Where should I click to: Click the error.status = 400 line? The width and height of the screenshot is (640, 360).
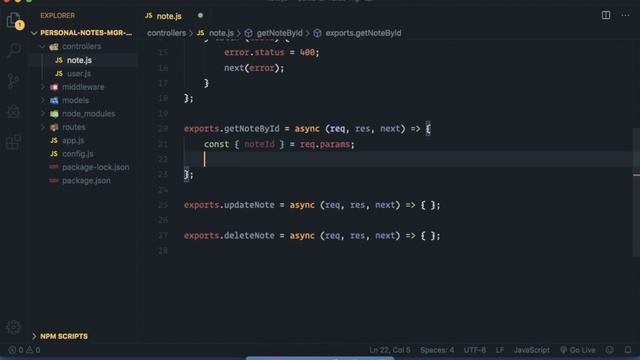pyautogui.click(x=271, y=52)
